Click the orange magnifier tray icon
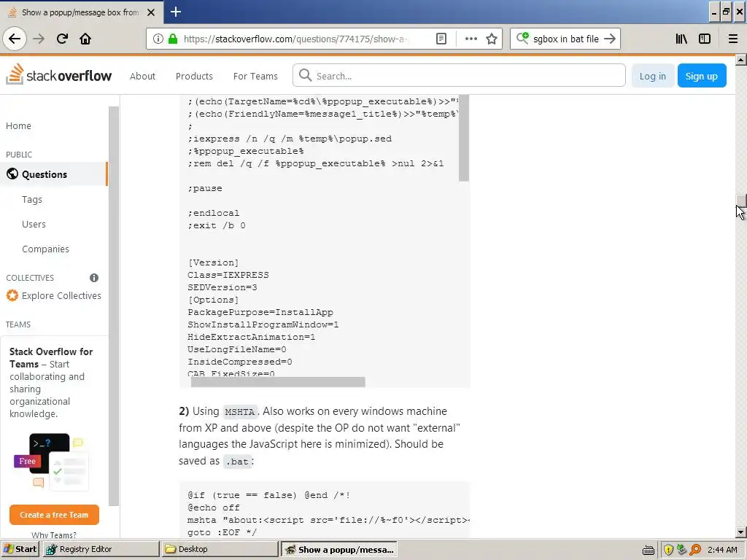Screen dimensions: 747x560 coord(695,550)
